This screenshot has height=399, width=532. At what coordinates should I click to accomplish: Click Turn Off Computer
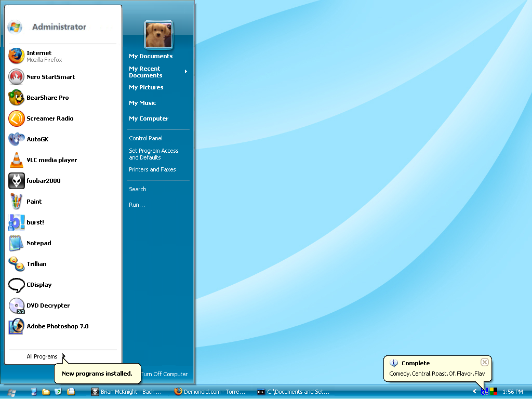click(164, 374)
